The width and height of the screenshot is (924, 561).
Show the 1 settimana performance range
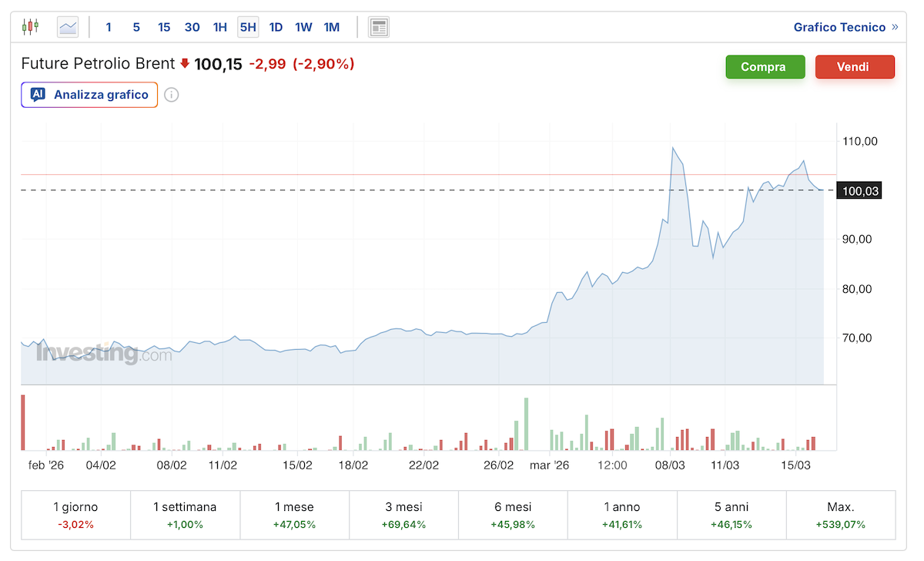point(185,515)
